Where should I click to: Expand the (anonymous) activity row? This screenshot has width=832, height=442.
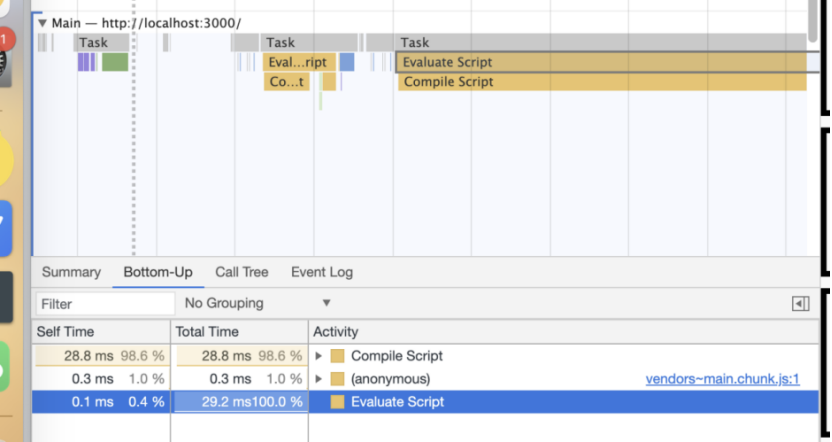tap(319, 379)
